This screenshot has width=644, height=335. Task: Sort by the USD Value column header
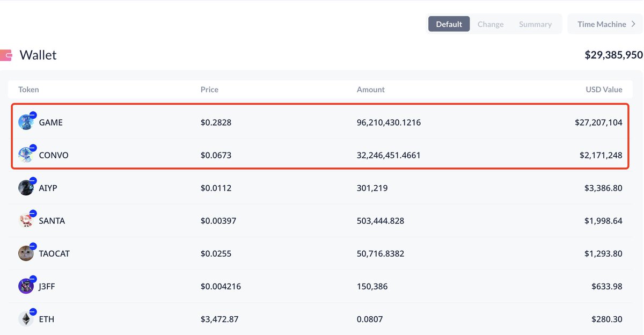point(604,90)
